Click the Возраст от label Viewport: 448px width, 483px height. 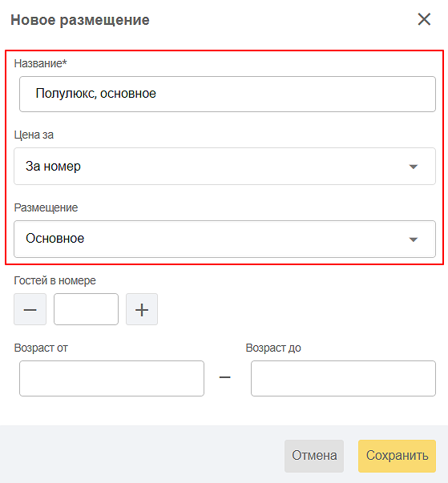(x=41, y=348)
